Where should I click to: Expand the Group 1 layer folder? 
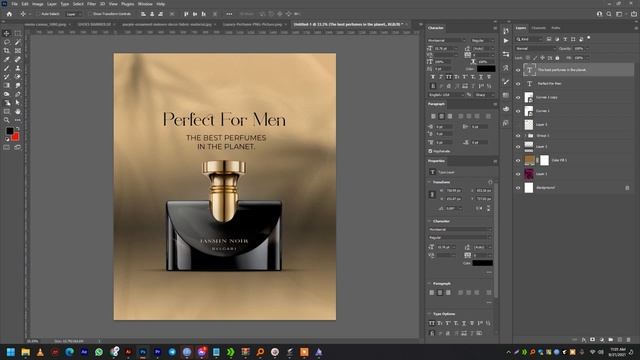pos(525,136)
